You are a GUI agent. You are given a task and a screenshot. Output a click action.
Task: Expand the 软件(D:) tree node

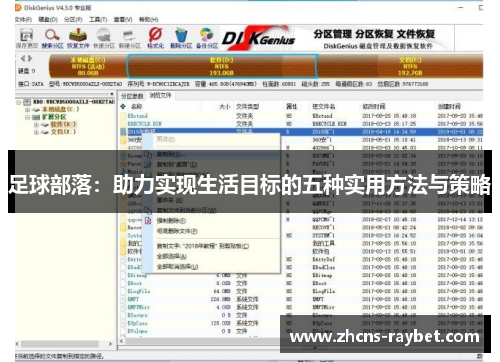pos(36,125)
